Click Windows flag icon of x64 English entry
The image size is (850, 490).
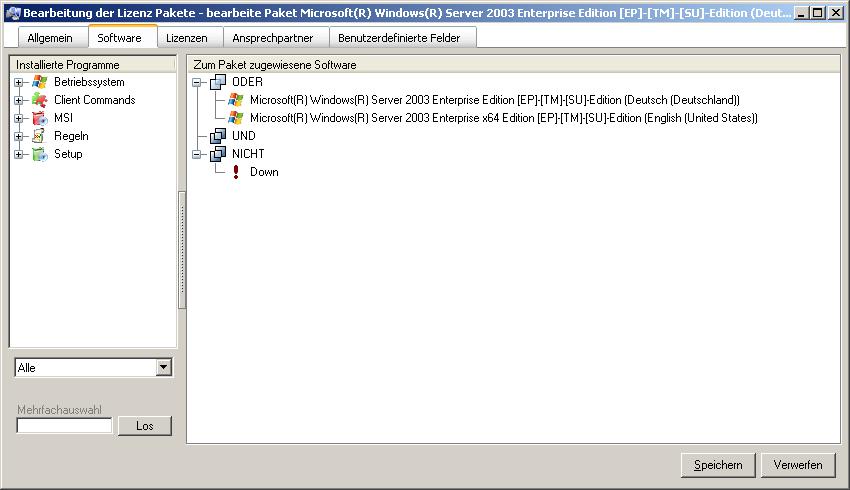[236, 118]
